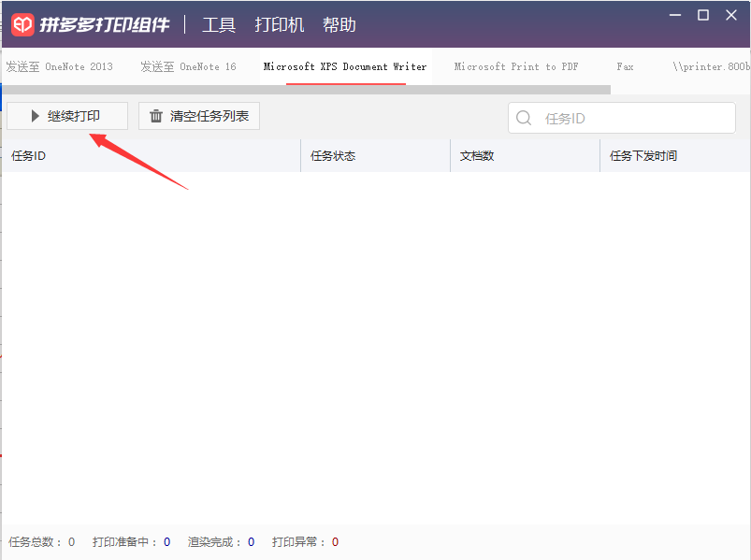Click the 任务状态 column header
Viewport: 751px width, 560px height.
coord(376,155)
